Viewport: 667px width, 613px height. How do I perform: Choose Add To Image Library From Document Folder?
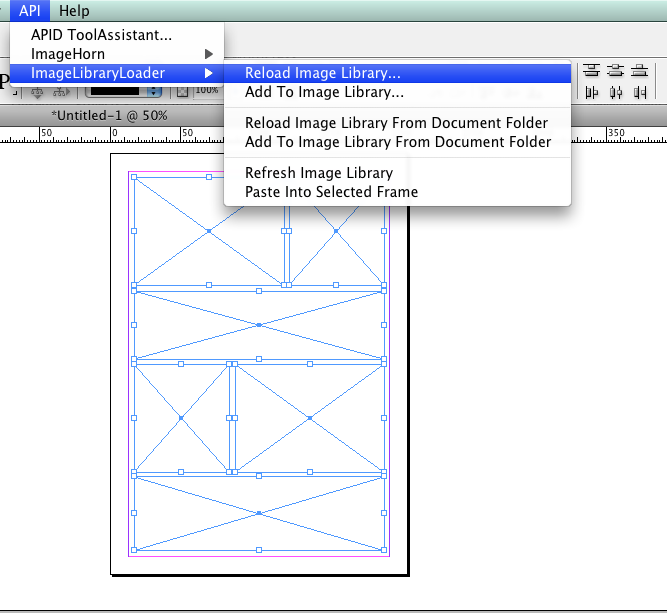pos(398,142)
